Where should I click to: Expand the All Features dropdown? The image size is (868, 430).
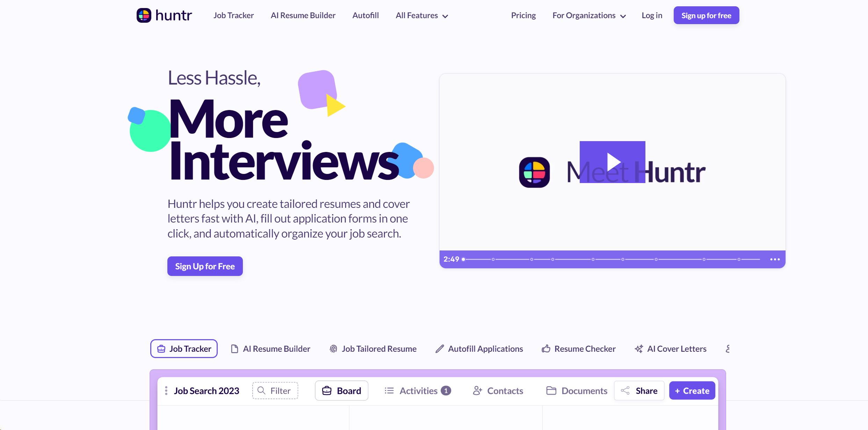(422, 15)
